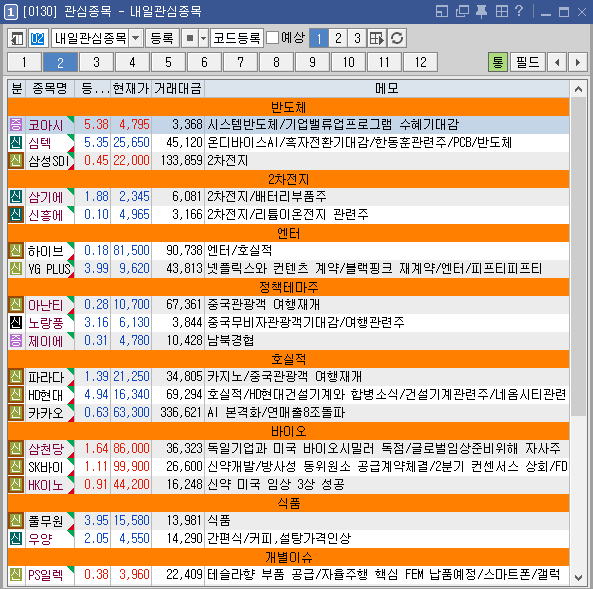Select view mode 2 button
Viewport: 593px width, 589px height.
point(338,38)
